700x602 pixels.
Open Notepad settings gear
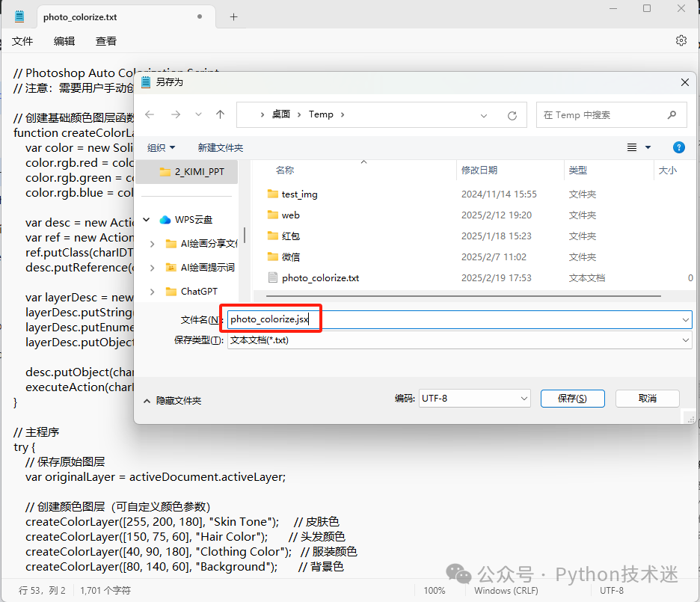point(681,40)
